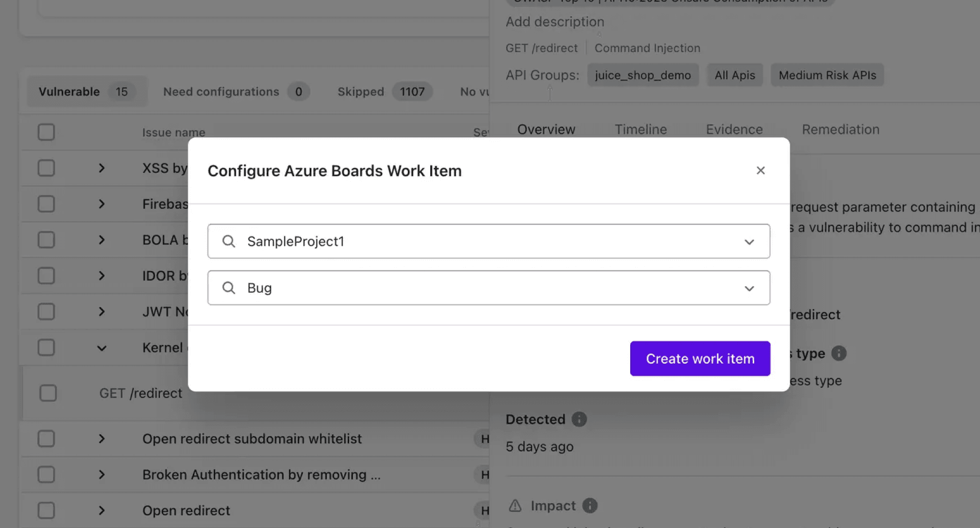Expand the IDOR issue row
The height and width of the screenshot is (528, 980).
point(101,276)
